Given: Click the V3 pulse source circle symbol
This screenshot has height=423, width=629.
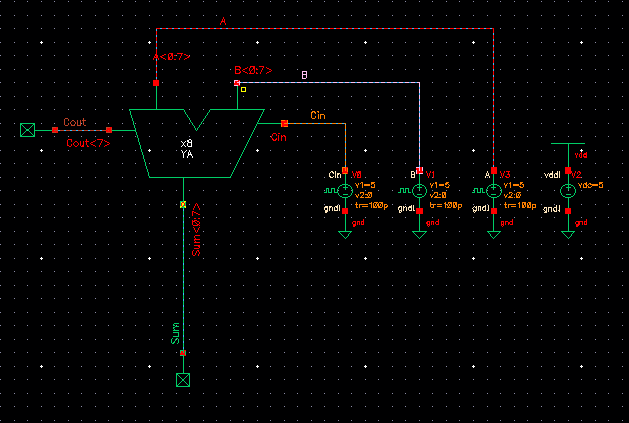Looking at the screenshot, I should click(x=494, y=191).
